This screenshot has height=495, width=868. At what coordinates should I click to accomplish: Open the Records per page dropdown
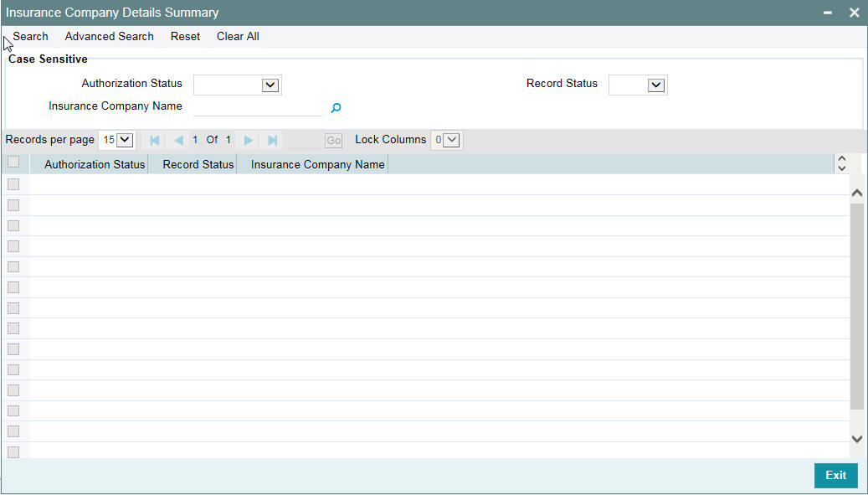coord(116,140)
